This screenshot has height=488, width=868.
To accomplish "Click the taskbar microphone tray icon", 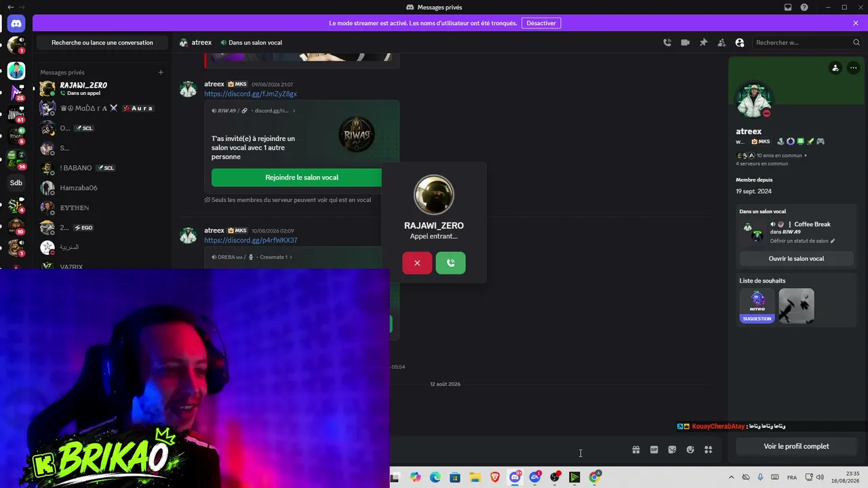I will (760, 477).
